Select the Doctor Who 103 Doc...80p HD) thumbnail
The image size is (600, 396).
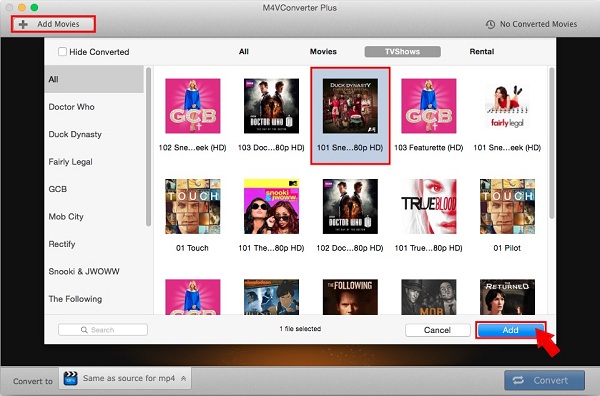click(271, 106)
